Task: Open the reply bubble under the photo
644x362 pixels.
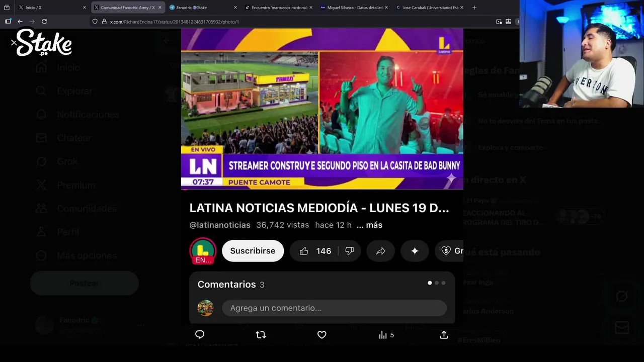Action: 200,335
